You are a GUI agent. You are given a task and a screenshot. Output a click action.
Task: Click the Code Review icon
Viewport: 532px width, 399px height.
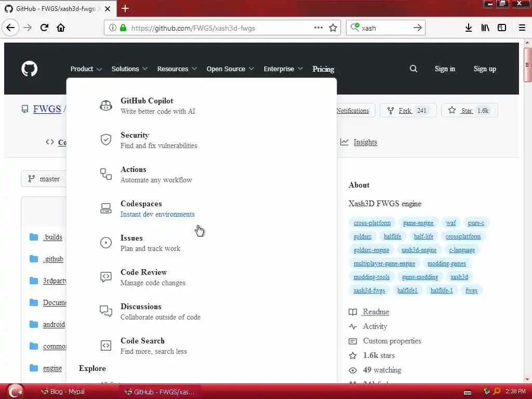click(x=106, y=277)
